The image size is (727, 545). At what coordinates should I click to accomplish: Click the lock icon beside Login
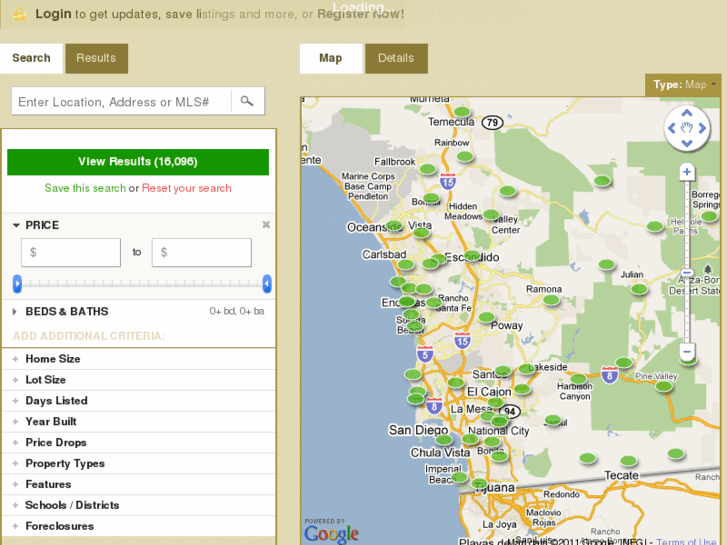pyautogui.click(x=19, y=14)
